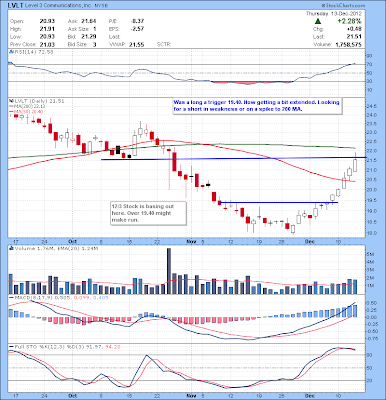The width and height of the screenshot is (386, 400).
Task: Click the +2.28% percent change
Action: click(x=349, y=21)
